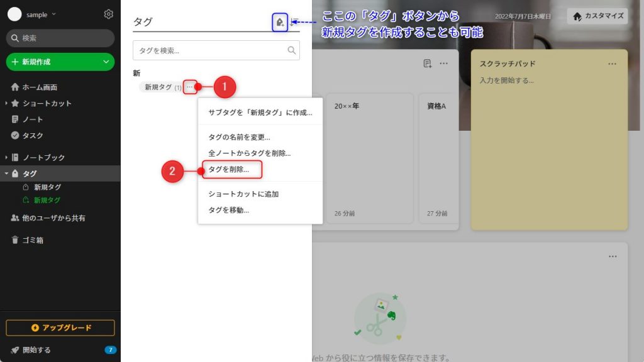644x362 pixels.
Task: Focus the 検索 search field in sidebar
Action: point(60,38)
